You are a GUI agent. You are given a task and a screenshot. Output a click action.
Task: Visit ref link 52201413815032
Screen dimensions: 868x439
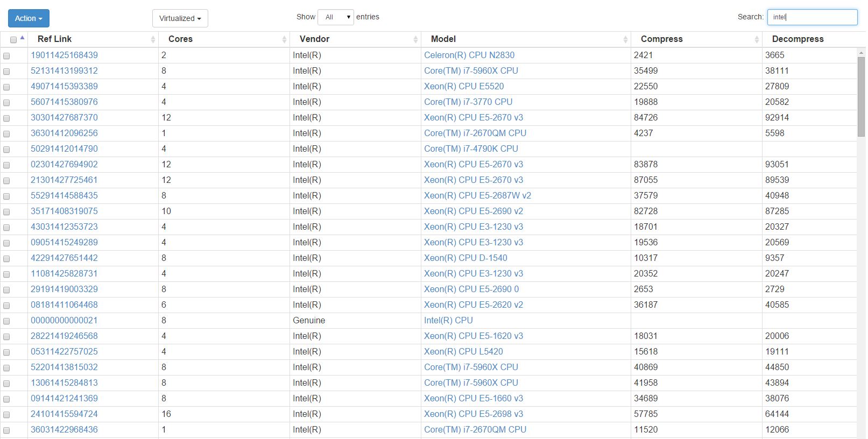point(64,367)
